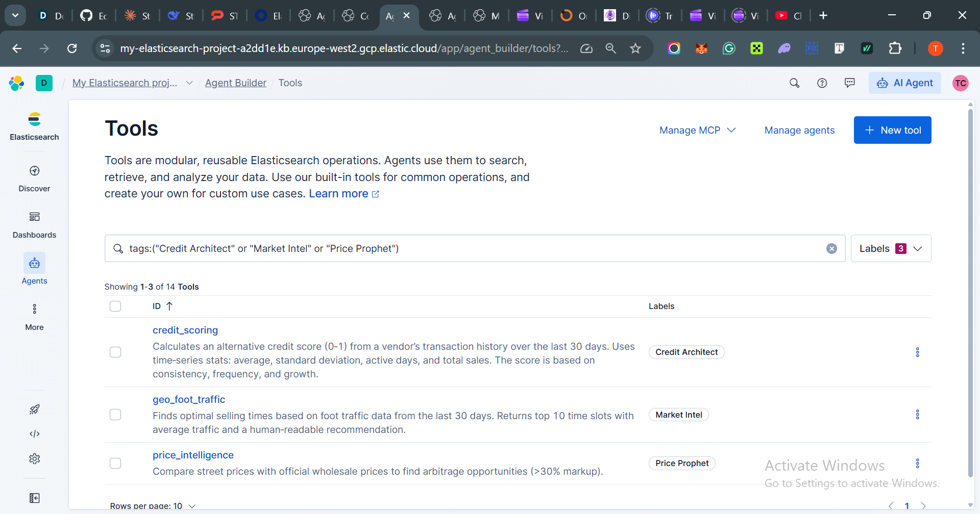This screenshot has height=514, width=980.
Task: Open actions menu for credit_scoring row
Action: pos(917,352)
